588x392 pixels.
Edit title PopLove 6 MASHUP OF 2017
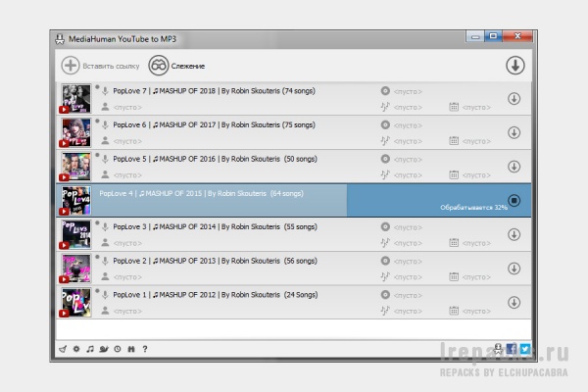(x=214, y=124)
